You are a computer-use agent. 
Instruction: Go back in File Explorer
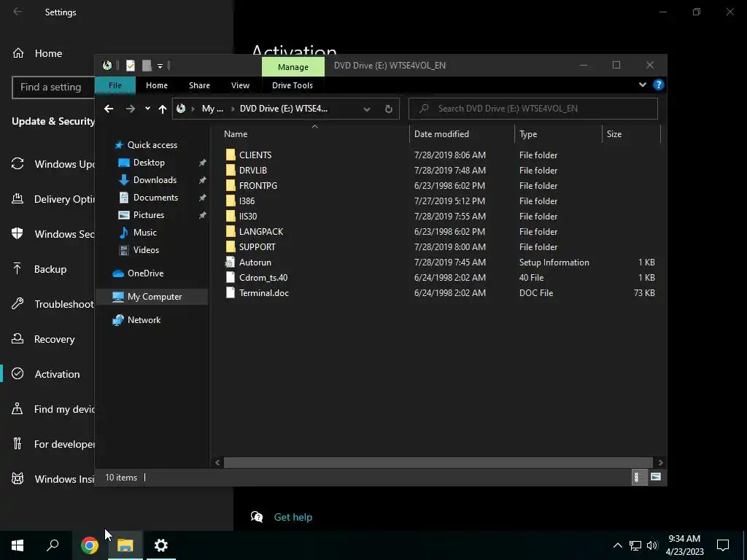109,109
